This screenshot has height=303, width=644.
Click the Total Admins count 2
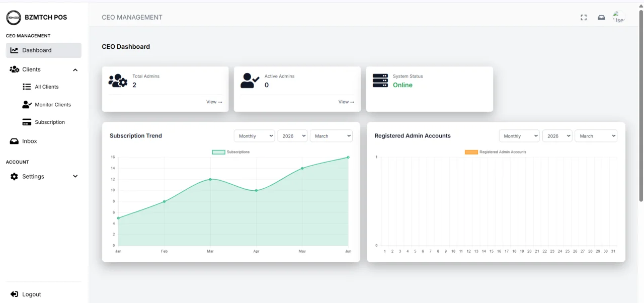pos(134,85)
